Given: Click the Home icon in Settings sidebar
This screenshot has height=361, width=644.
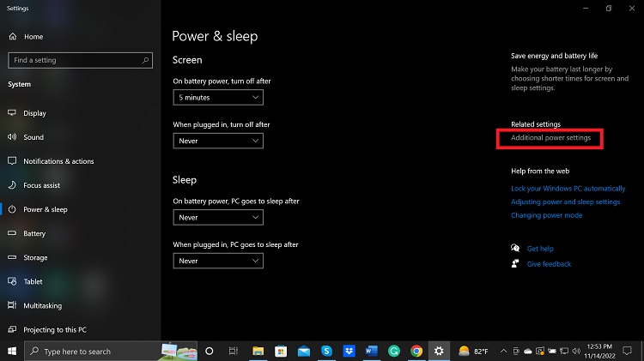Looking at the screenshot, I should pyautogui.click(x=13, y=37).
